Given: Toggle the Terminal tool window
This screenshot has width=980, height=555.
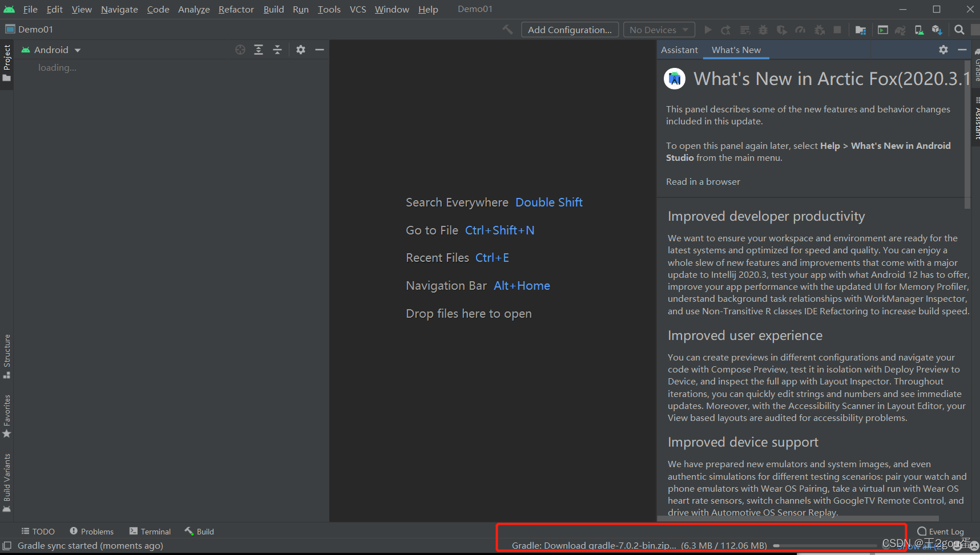Looking at the screenshot, I should pyautogui.click(x=150, y=531).
